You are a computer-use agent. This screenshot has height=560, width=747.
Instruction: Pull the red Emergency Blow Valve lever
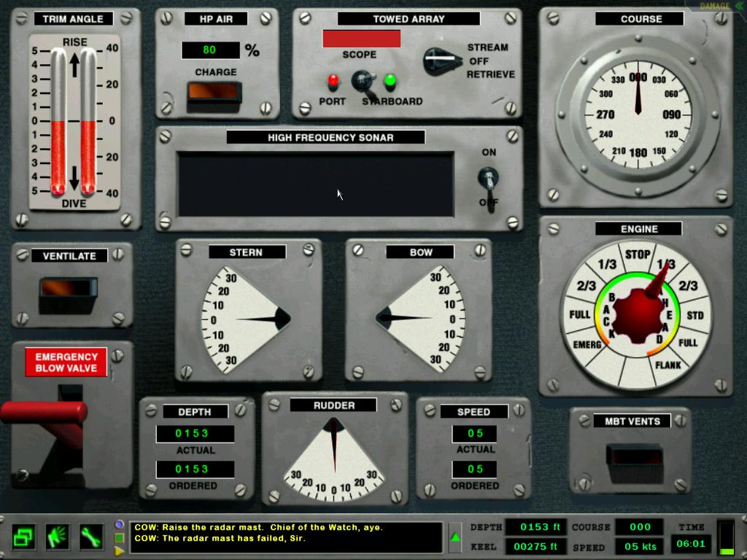tap(44, 413)
